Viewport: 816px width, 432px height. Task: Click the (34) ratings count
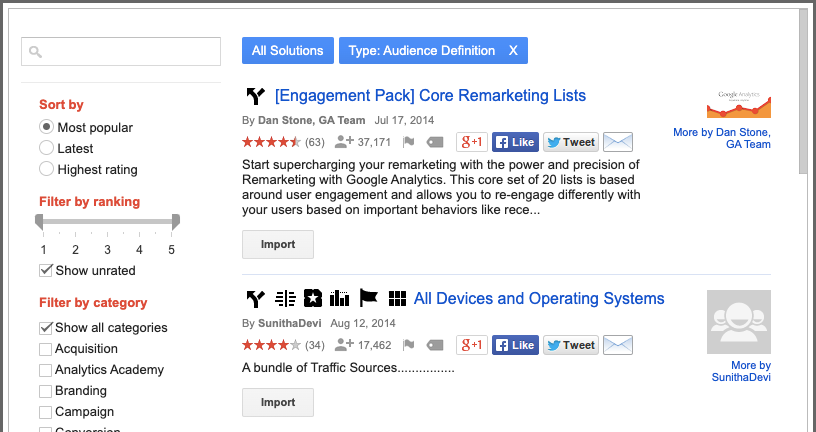pos(315,345)
